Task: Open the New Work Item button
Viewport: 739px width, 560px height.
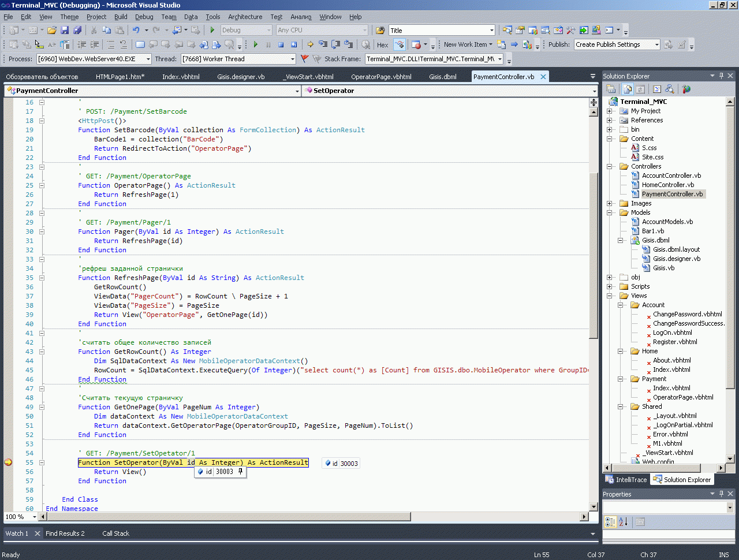Action: (x=465, y=44)
